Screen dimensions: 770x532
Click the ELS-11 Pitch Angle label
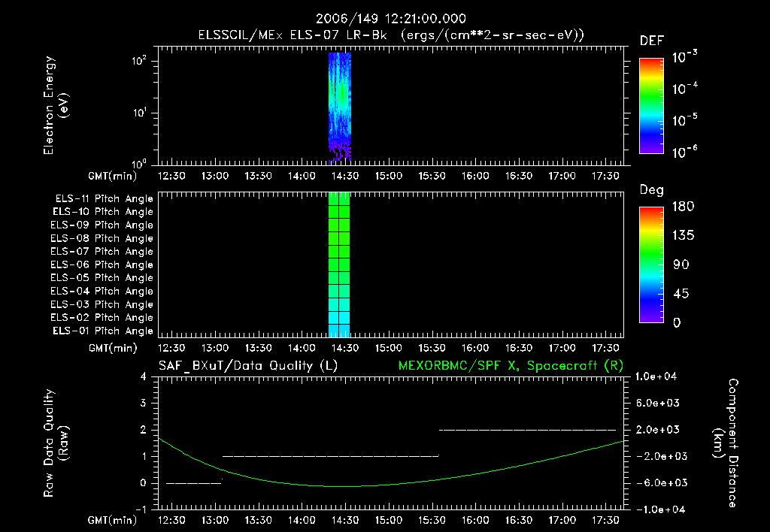[104, 199]
